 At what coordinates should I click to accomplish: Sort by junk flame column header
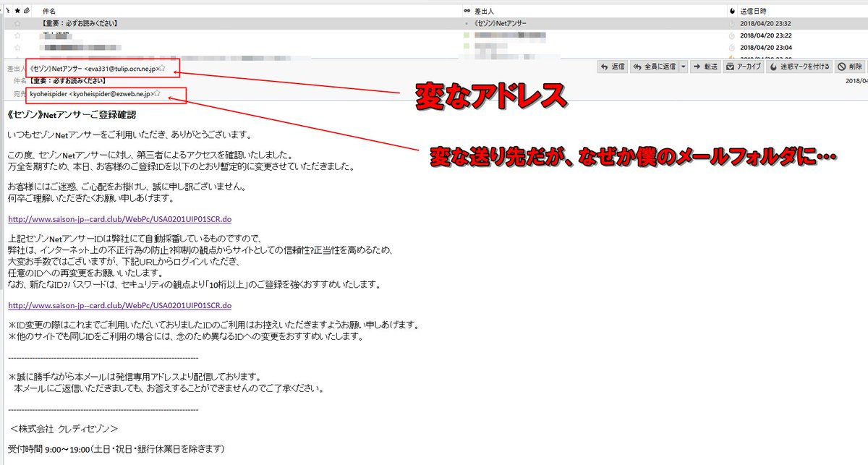[732, 12]
